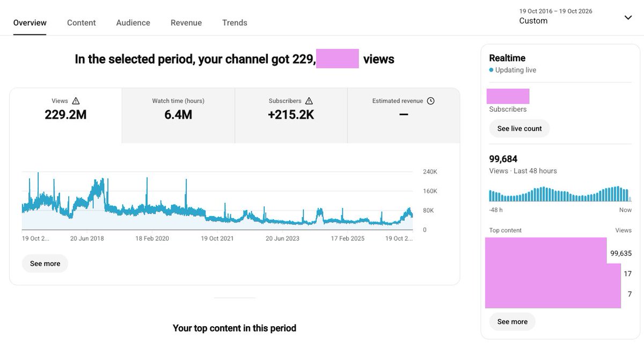The width and height of the screenshot is (644, 345).
Task: Click the Now chart label
Action: pos(625,210)
